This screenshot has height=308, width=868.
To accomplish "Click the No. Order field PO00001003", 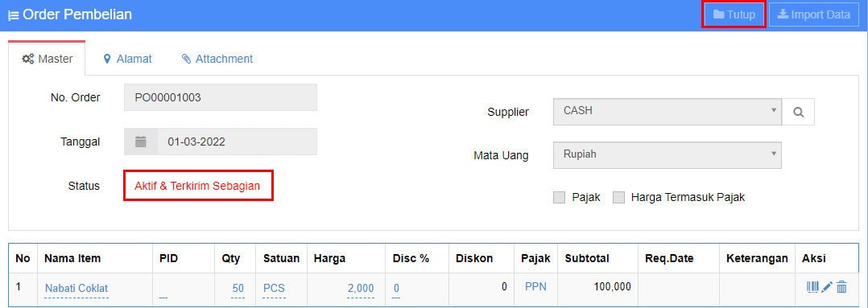I will coord(221,98).
